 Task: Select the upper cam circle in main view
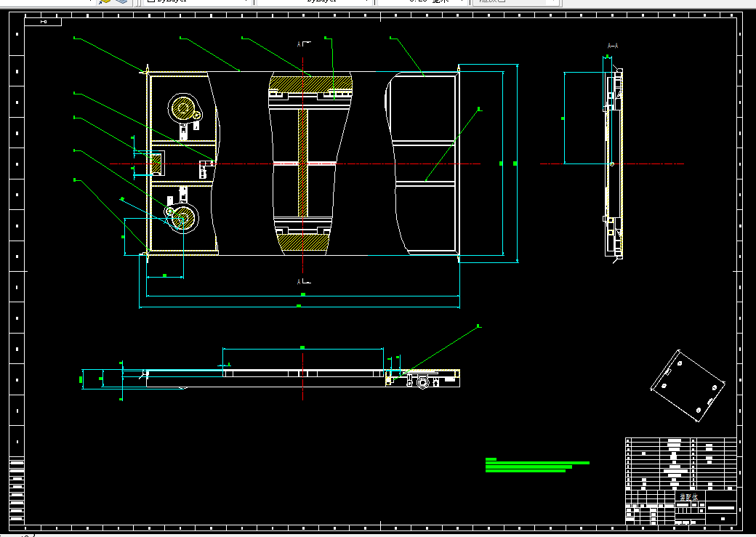tap(183, 108)
